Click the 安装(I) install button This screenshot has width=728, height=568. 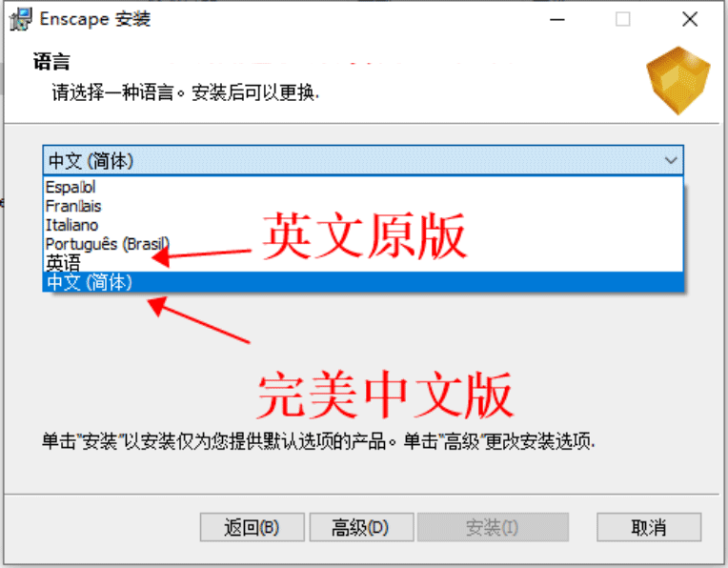coord(493,527)
